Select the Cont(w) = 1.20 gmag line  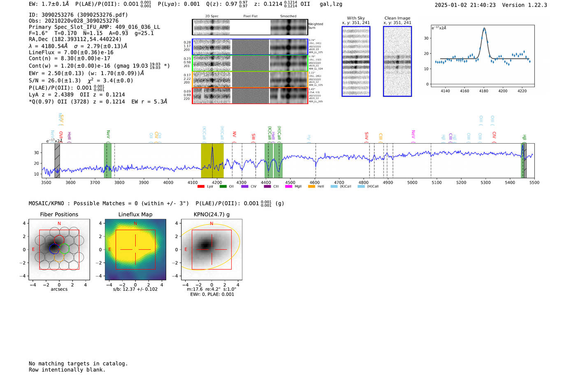(99, 65)
